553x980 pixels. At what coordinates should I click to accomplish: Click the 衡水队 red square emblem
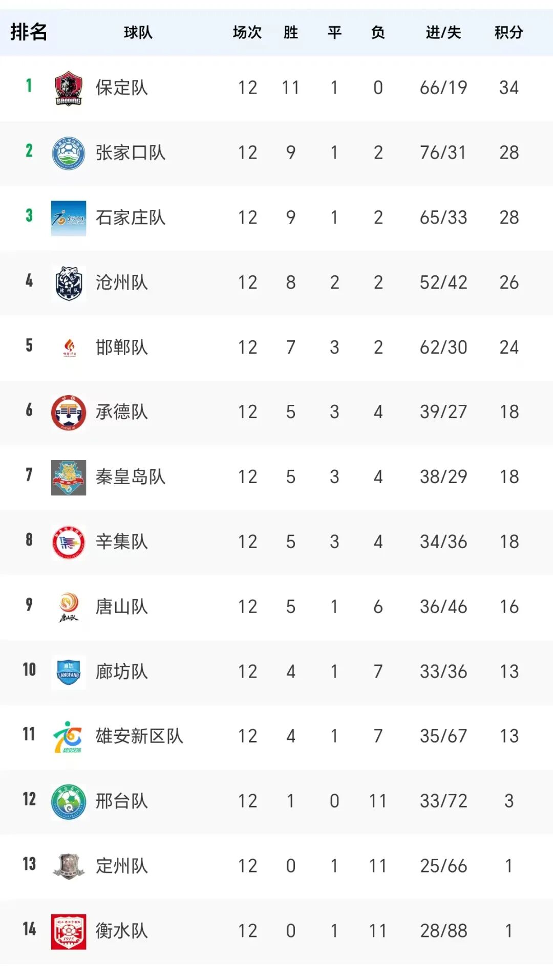[x=69, y=931]
